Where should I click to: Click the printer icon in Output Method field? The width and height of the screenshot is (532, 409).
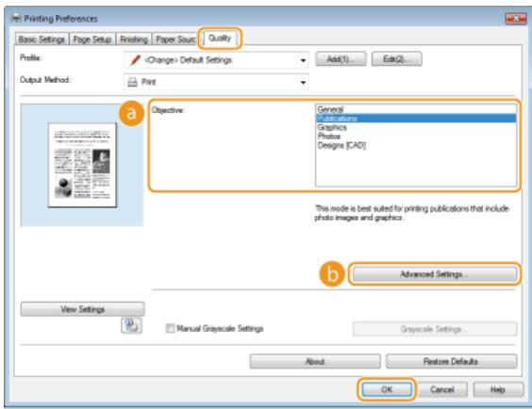(x=132, y=82)
